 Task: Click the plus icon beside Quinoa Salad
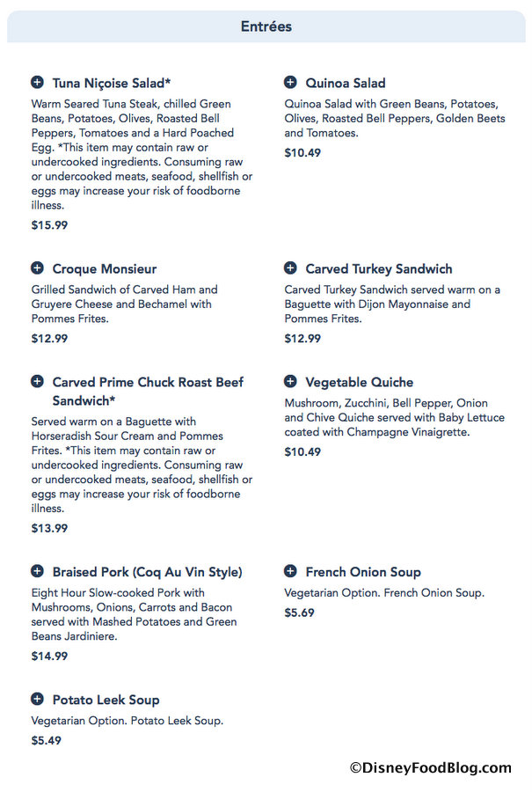pos(290,83)
